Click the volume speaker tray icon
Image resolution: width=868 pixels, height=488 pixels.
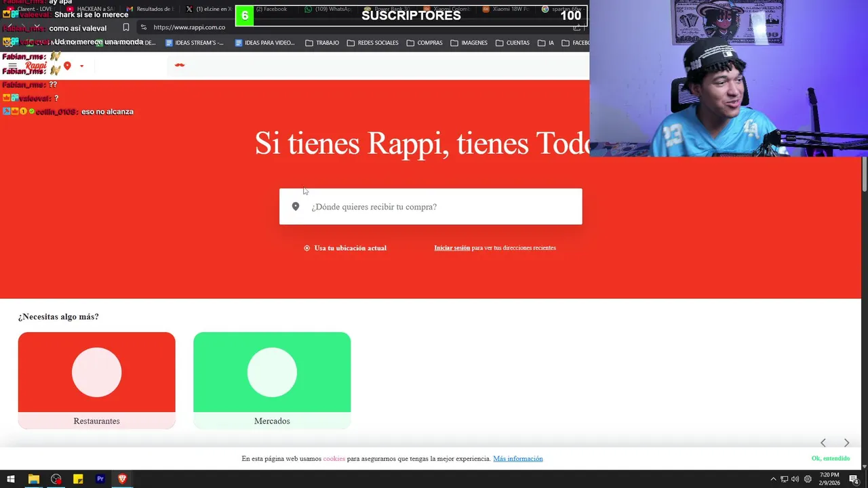[x=795, y=479]
